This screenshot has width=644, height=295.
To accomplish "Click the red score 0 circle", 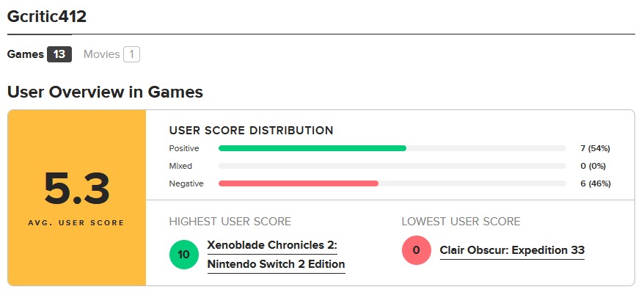I will point(417,250).
